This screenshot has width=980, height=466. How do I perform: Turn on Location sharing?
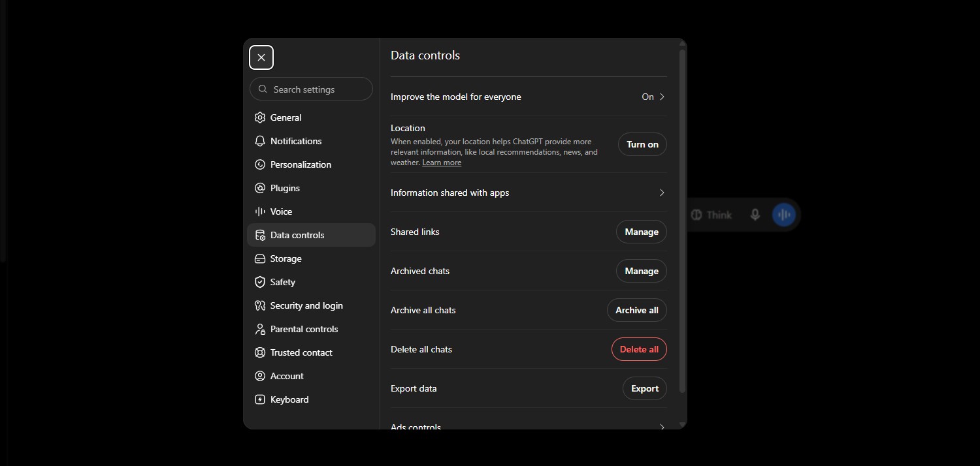642,144
